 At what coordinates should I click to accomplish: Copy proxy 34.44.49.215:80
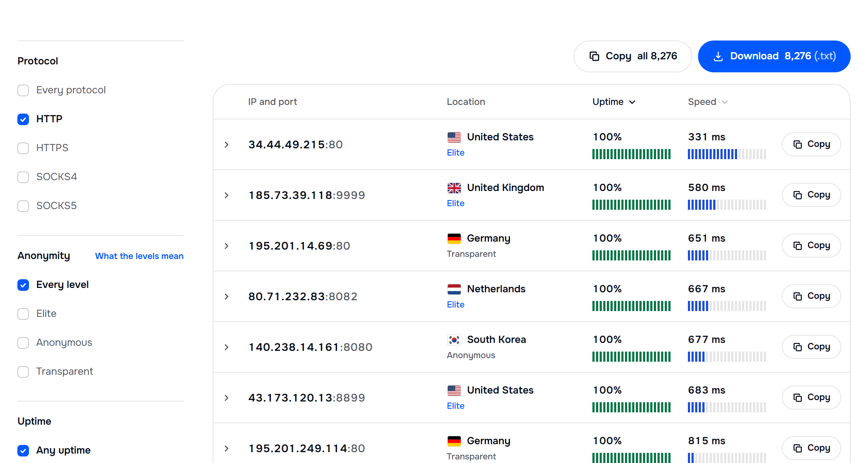tap(811, 144)
